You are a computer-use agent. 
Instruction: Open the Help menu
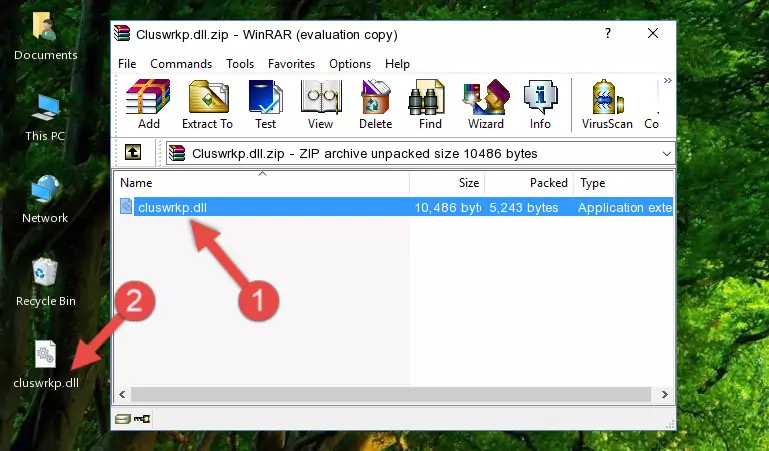(397, 64)
